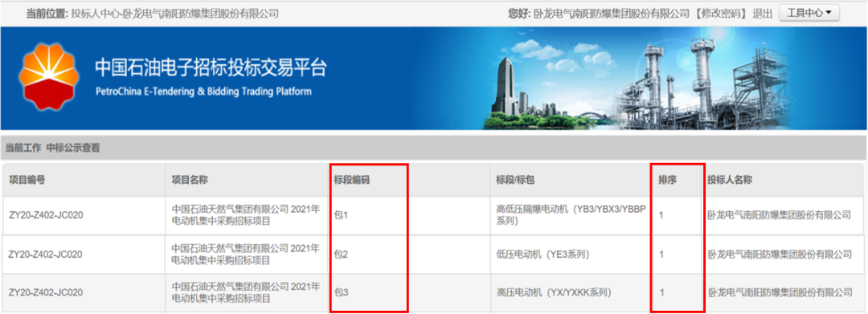
Task: Click the 退出 logout link
Action: click(762, 14)
